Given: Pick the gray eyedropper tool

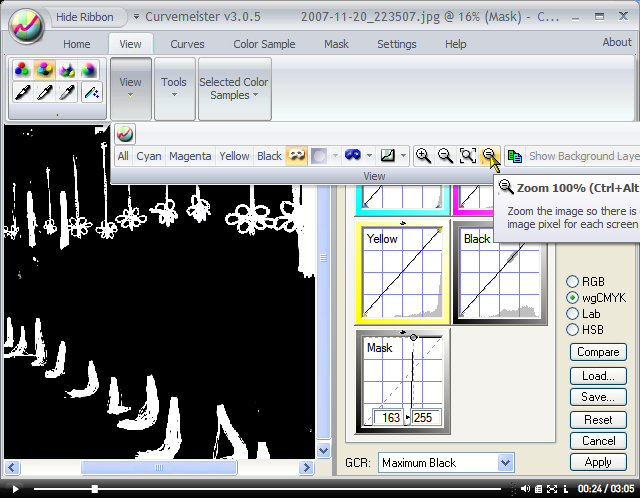Looking at the screenshot, I should pyautogui.click(x=67, y=92).
